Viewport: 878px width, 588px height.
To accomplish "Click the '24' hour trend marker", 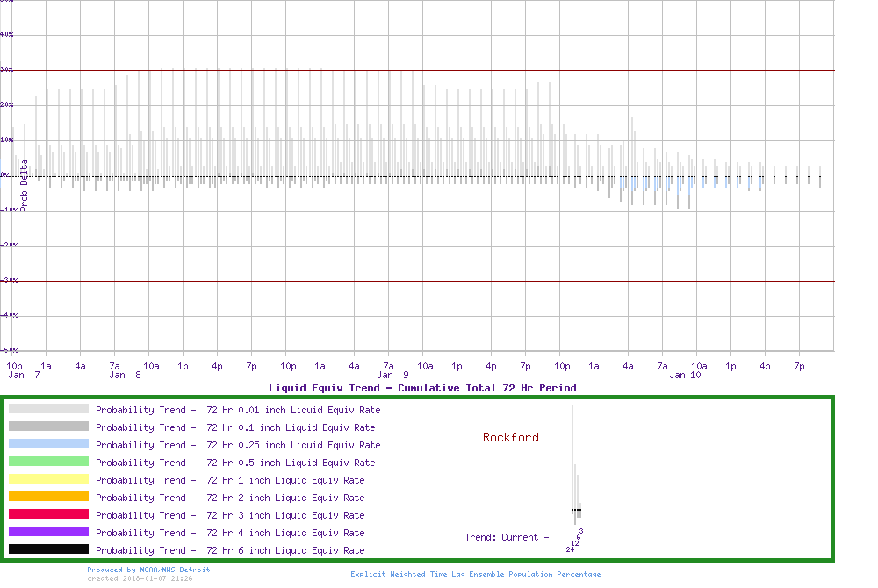I will coord(570,549).
